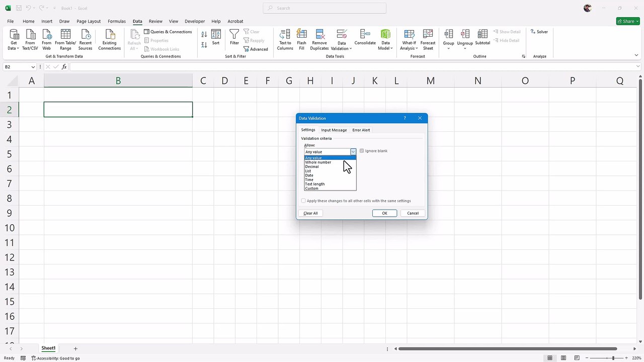Sort A to Z ascending
The height and width of the screenshot is (362, 644).
[x=204, y=34]
